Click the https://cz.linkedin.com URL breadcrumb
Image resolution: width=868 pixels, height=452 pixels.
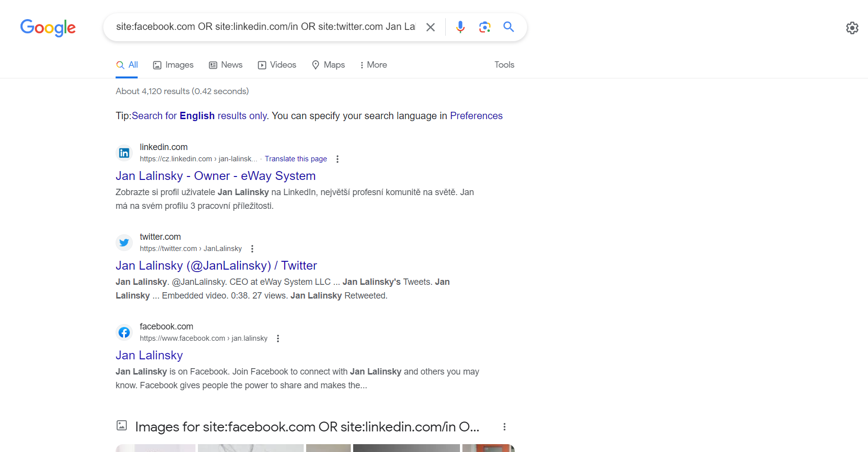point(198,159)
